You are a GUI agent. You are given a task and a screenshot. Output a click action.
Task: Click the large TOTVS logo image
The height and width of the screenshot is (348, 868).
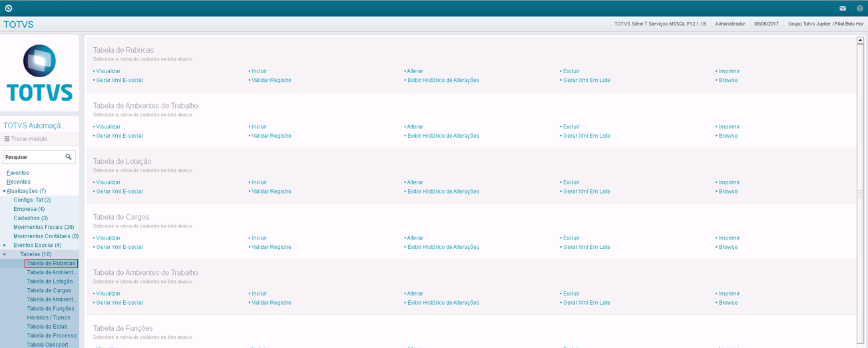pyautogui.click(x=39, y=73)
